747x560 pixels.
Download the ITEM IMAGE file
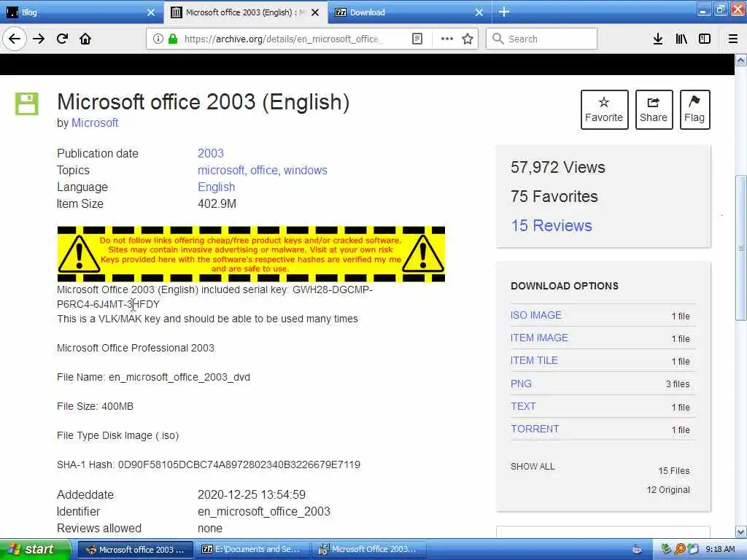pos(539,338)
